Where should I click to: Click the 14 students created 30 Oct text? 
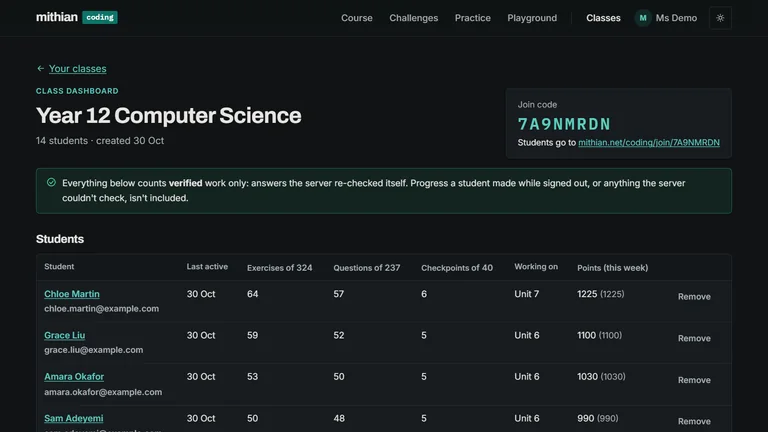click(x=100, y=141)
